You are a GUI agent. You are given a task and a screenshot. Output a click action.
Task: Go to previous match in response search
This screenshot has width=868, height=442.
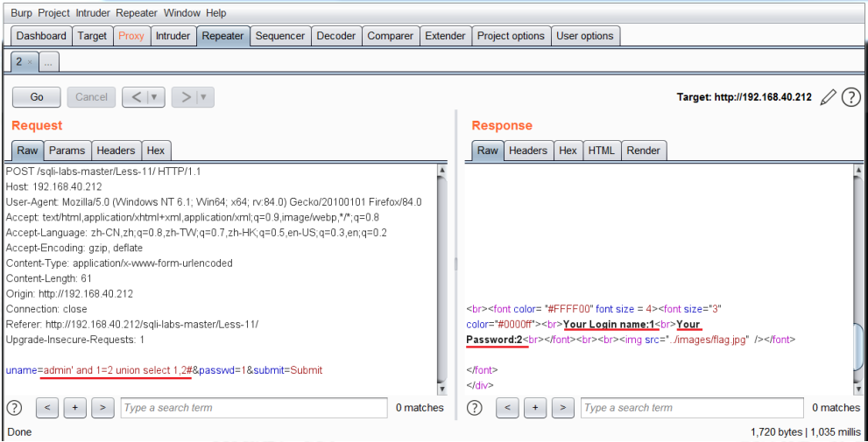click(x=508, y=408)
